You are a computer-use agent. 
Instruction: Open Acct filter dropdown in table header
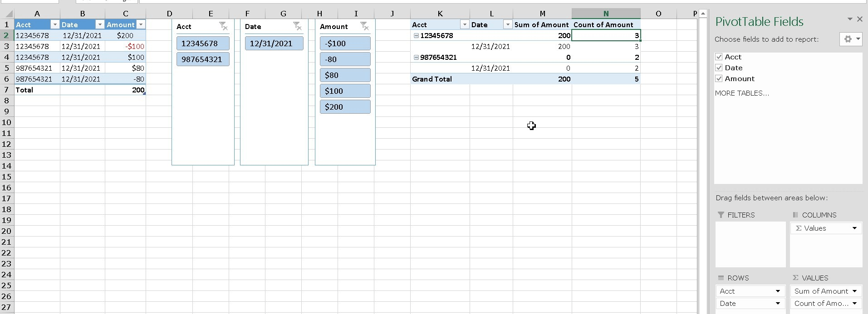pos(55,24)
